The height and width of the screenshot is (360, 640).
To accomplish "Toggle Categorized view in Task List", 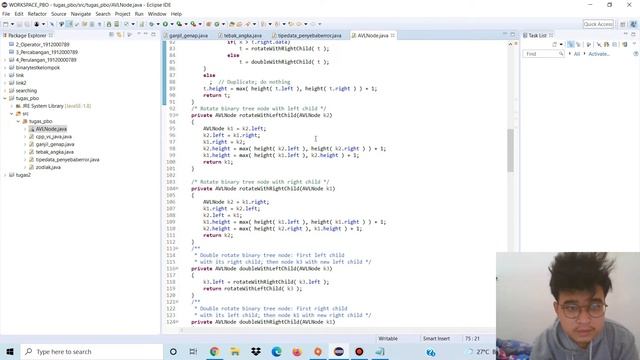I will [570, 44].
